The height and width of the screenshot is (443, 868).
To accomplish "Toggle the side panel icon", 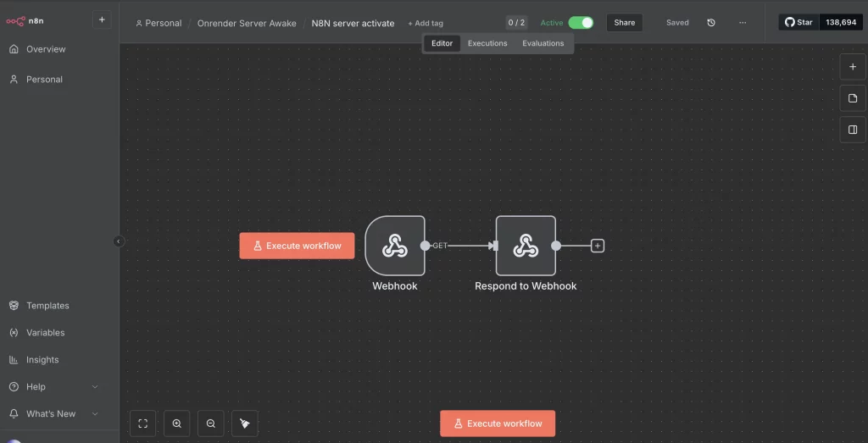I will tap(853, 130).
